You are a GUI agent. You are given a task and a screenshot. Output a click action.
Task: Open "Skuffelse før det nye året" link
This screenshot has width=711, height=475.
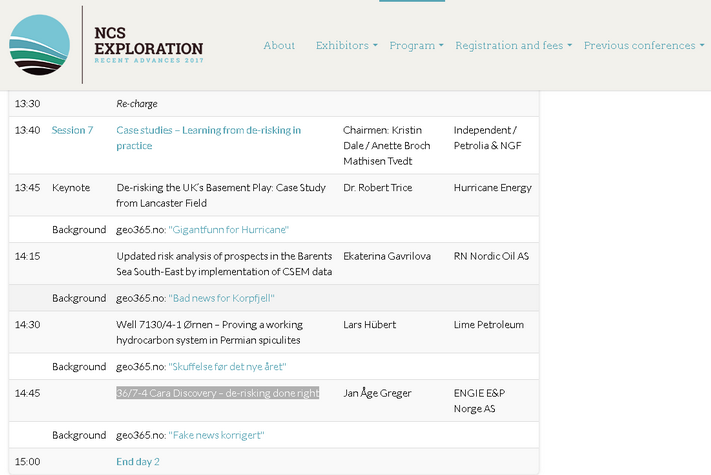coord(227,366)
